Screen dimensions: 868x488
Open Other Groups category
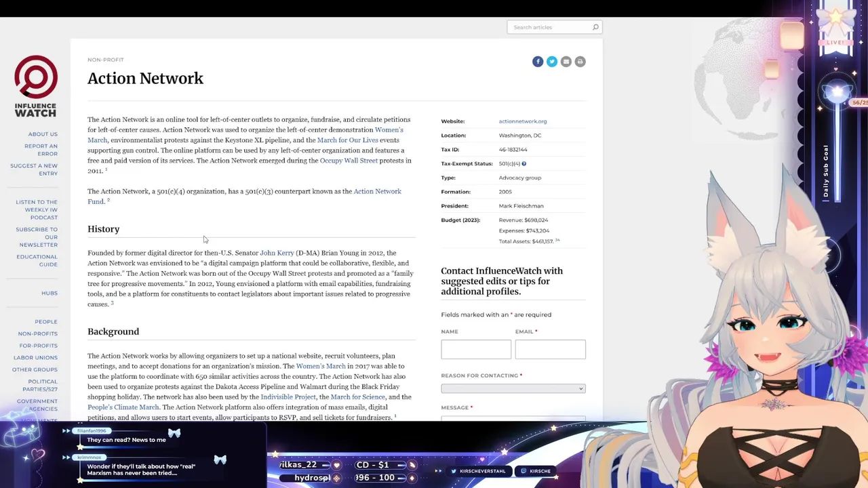coord(35,369)
